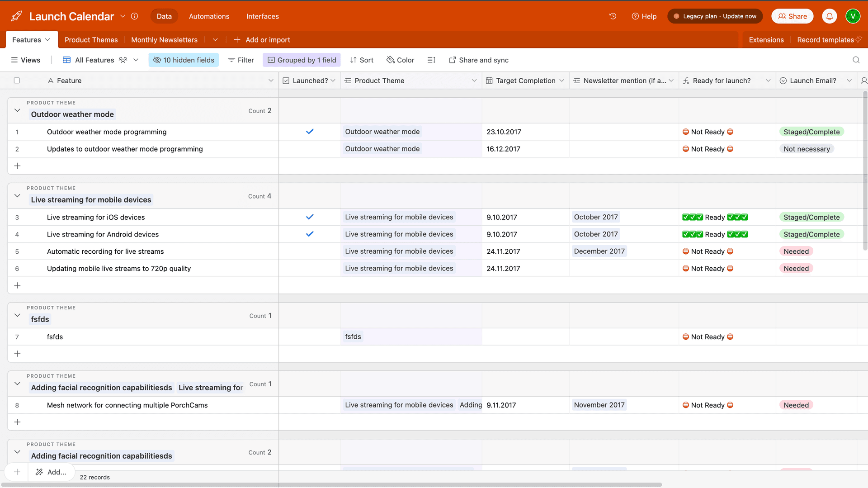
Task: Open the Filter options
Action: click(241, 60)
